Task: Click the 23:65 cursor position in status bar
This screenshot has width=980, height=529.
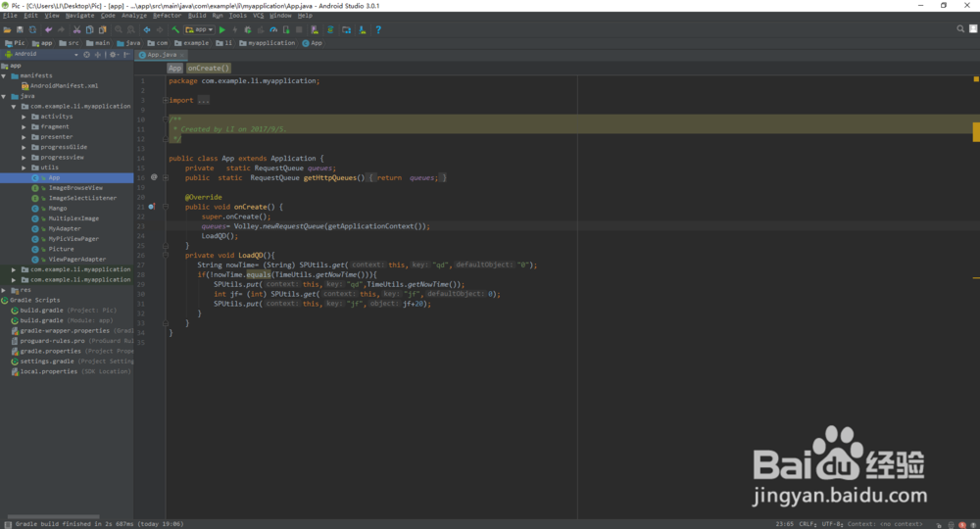Action: (784, 524)
